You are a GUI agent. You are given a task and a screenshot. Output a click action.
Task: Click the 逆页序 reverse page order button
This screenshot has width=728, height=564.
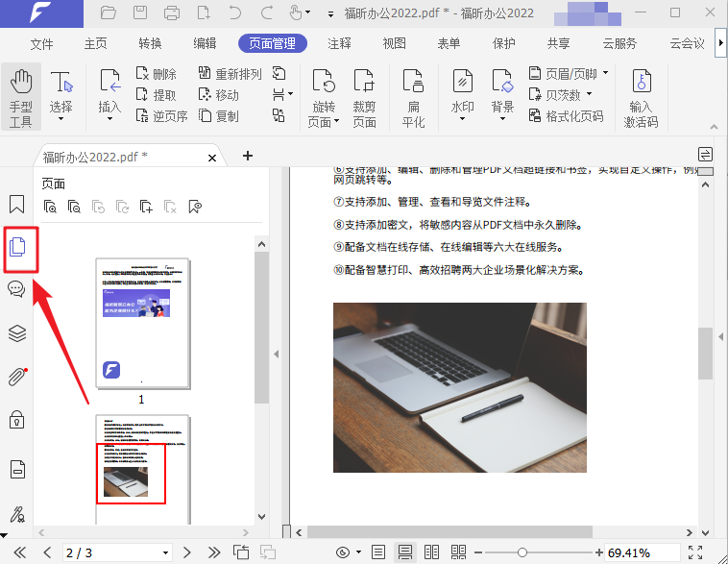click(161, 115)
